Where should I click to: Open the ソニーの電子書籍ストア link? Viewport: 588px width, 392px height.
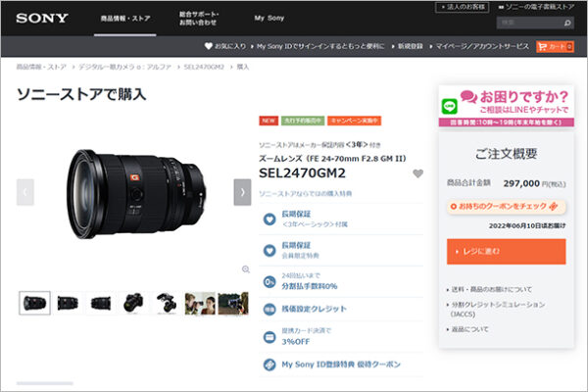point(536,7)
